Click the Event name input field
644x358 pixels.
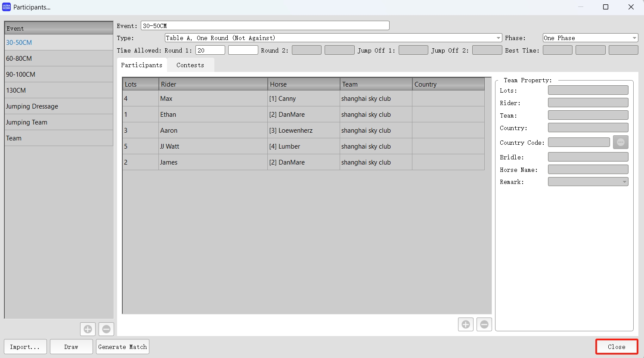click(x=265, y=25)
